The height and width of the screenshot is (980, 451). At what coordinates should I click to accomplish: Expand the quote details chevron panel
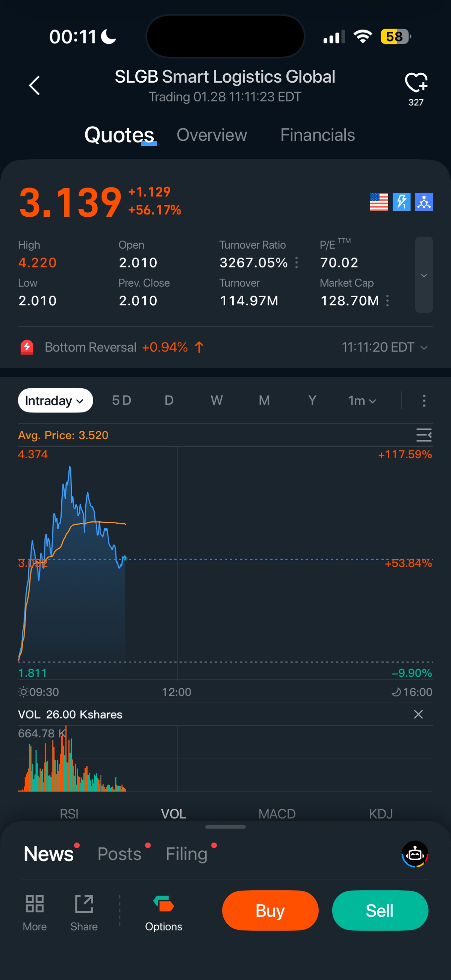(424, 275)
